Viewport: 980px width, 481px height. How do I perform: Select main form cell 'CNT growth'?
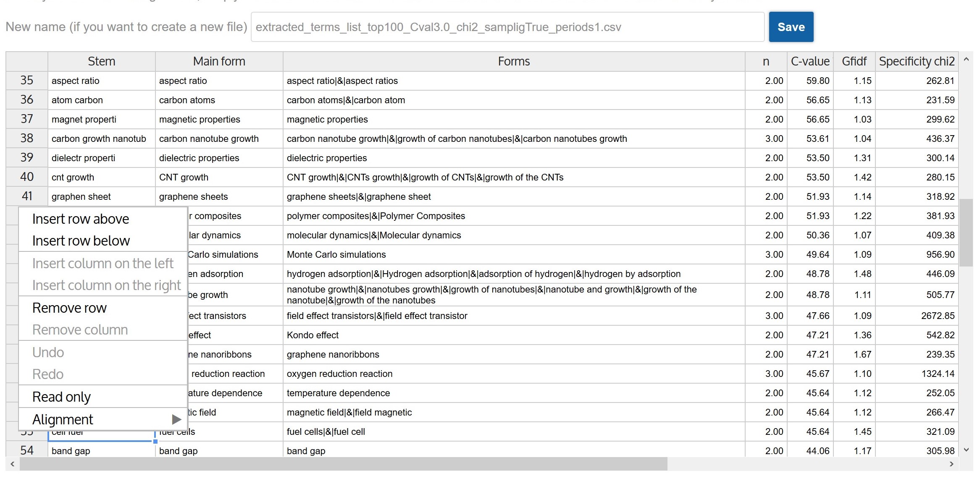coord(219,177)
